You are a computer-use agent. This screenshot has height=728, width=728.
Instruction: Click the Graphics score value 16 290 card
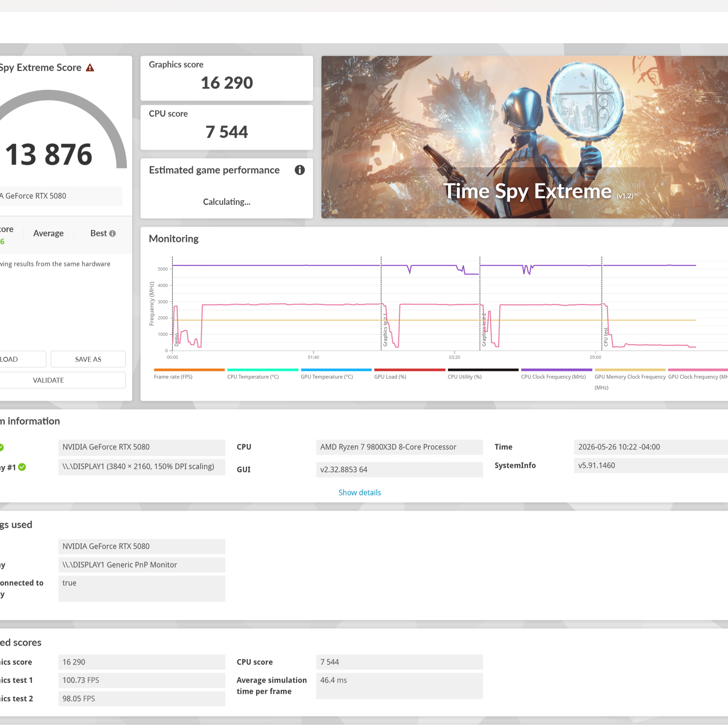(x=226, y=78)
